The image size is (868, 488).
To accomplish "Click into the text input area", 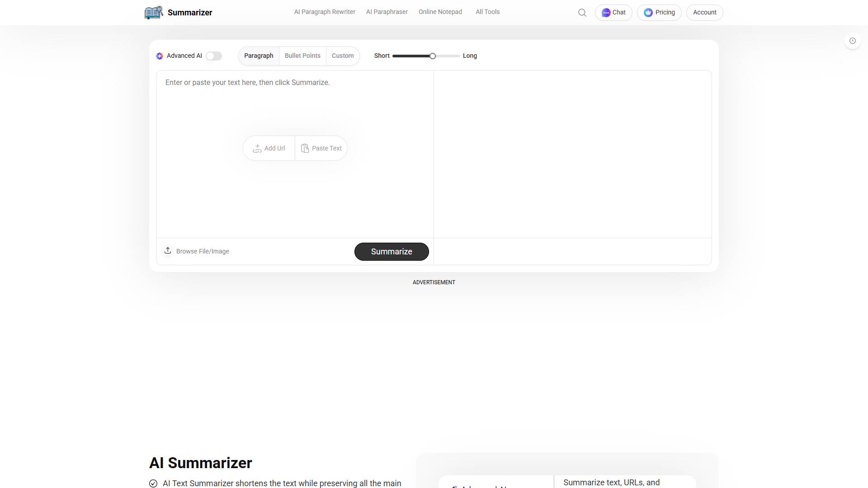I will [295, 154].
